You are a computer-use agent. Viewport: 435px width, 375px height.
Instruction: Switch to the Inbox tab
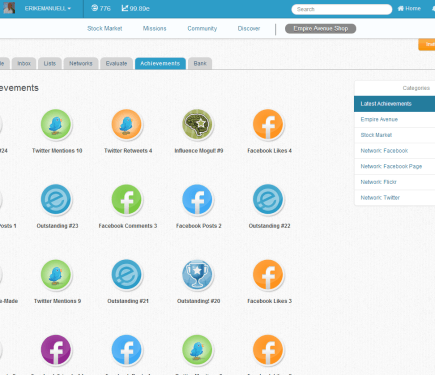coord(24,63)
